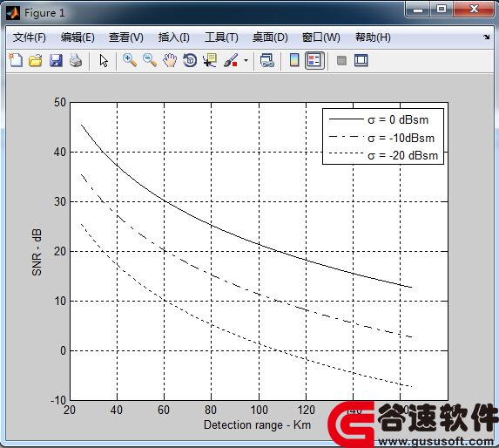Select the Pan hand tool
Viewport: 499px width, 448px height.
(x=170, y=60)
